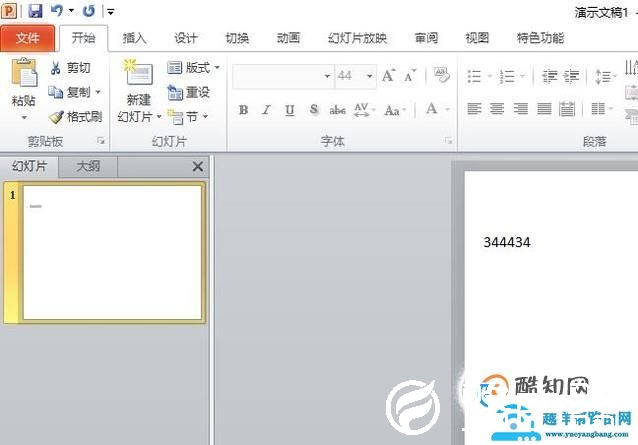Viewport: 638px width, 445px height.
Task: Switch to the 开始 (Home) tab
Action: 83,38
